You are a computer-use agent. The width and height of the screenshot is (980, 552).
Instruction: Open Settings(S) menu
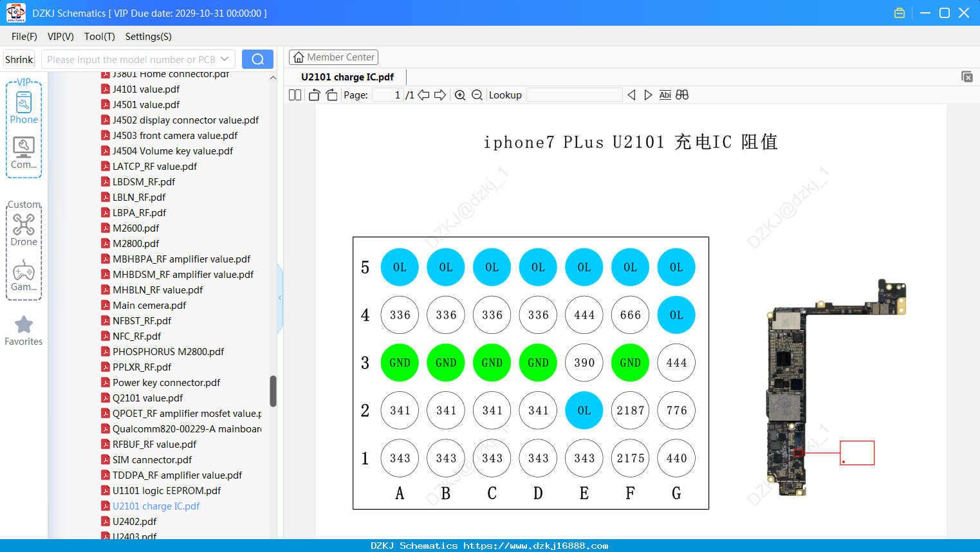(x=149, y=37)
